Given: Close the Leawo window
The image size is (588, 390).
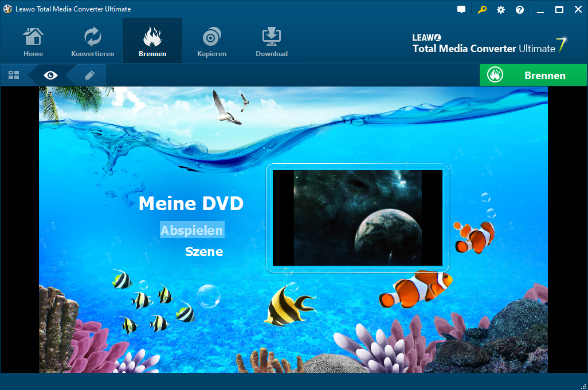Looking at the screenshot, I should pyautogui.click(x=578, y=9).
